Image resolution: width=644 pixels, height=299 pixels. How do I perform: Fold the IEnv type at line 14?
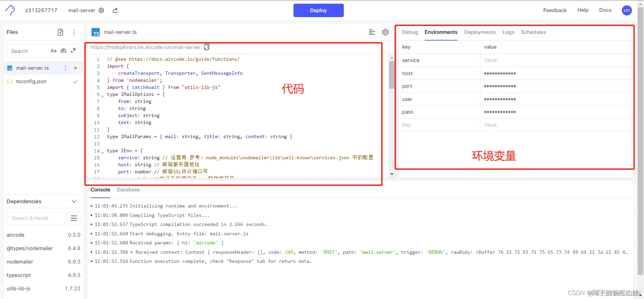pos(103,152)
